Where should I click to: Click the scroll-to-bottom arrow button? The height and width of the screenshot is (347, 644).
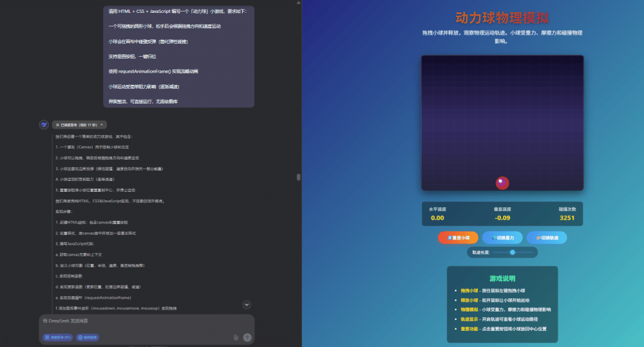(x=247, y=305)
